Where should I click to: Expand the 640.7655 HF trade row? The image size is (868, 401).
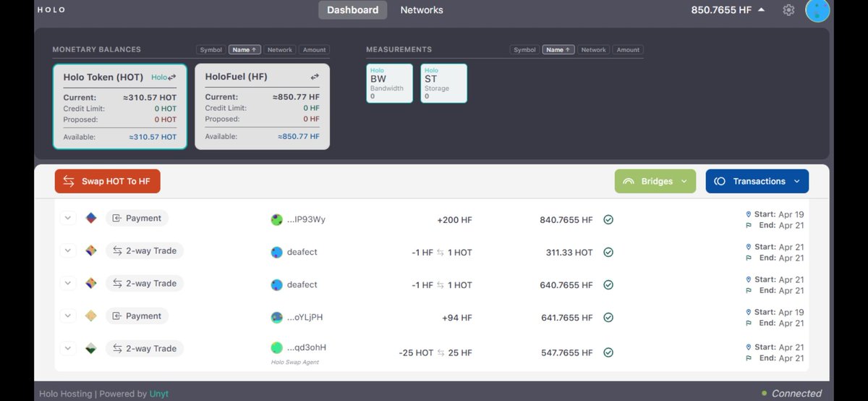point(67,283)
